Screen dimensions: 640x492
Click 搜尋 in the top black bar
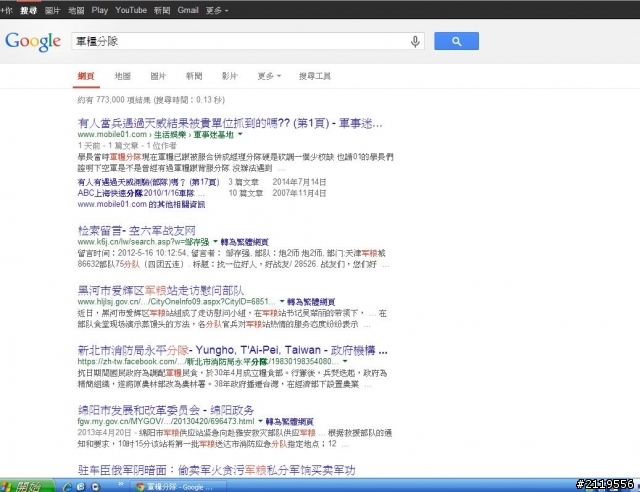[29, 10]
